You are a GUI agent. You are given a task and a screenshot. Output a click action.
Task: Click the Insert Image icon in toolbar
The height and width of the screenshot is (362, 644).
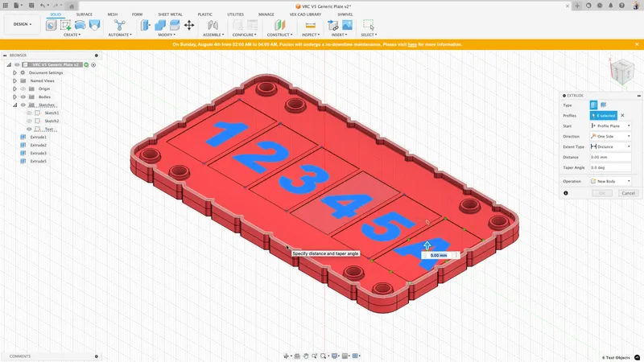pyautogui.click(x=347, y=25)
